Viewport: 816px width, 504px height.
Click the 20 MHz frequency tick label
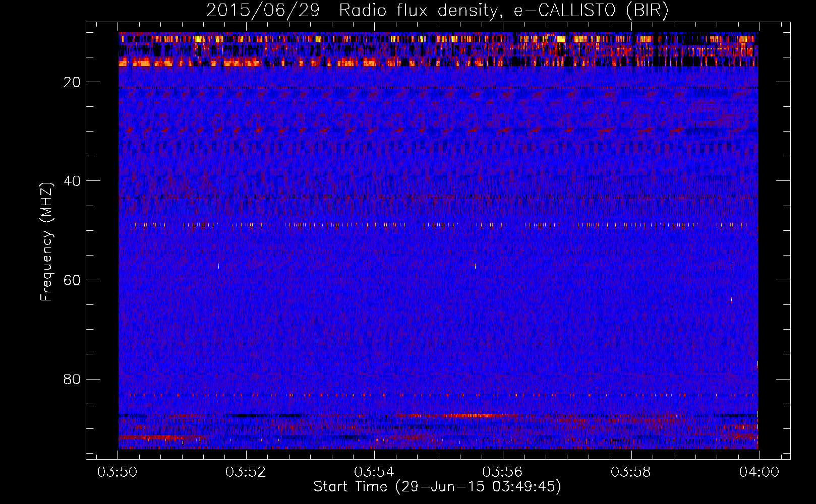pos(73,82)
